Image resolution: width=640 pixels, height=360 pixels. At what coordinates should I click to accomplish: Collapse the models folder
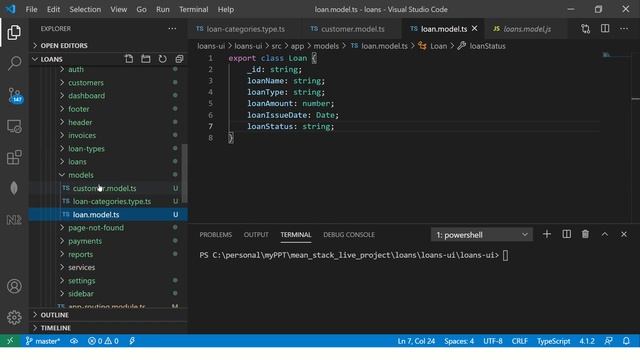pos(81,175)
